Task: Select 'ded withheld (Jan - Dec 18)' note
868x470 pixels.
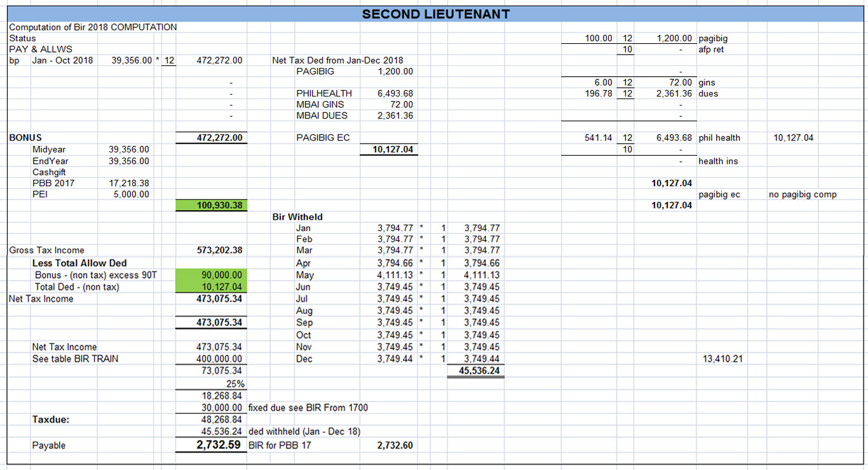Action: point(304,432)
